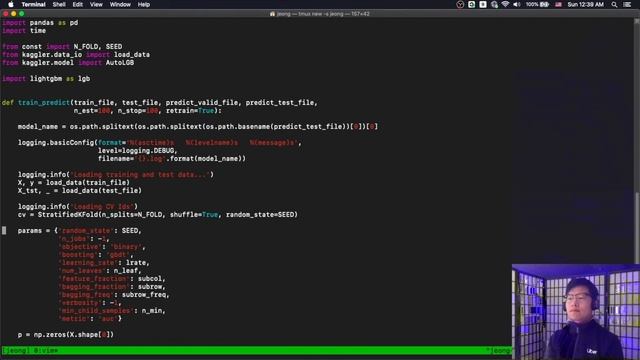
Task: Open the volume control icon
Action: pyautogui.click(x=517, y=4)
